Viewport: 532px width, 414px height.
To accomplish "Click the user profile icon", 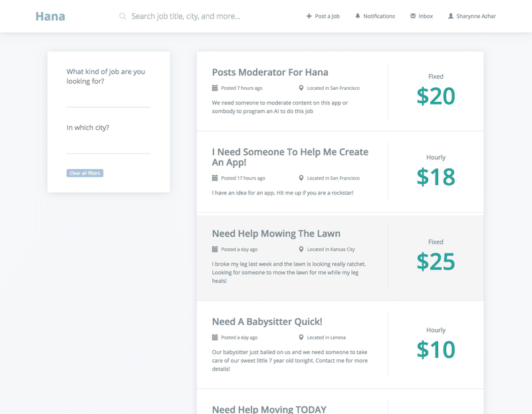I will (x=451, y=16).
